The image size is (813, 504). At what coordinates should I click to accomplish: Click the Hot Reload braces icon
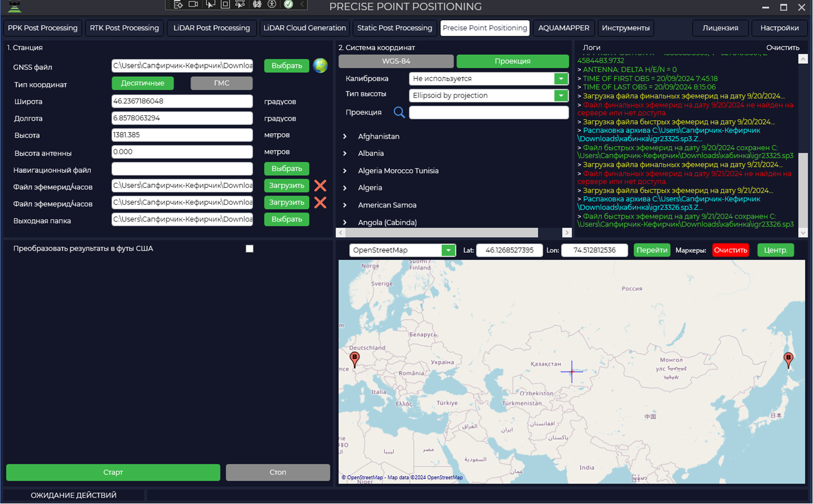(257, 4)
